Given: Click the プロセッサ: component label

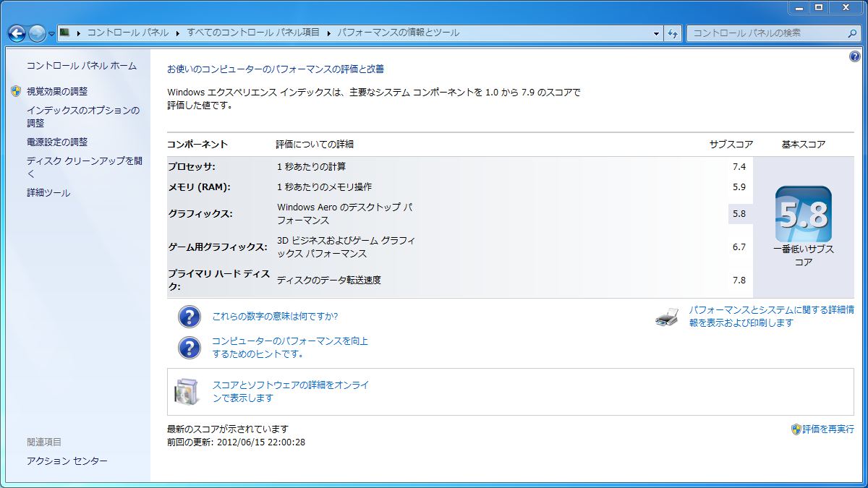Looking at the screenshot, I should click(x=192, y=167).
